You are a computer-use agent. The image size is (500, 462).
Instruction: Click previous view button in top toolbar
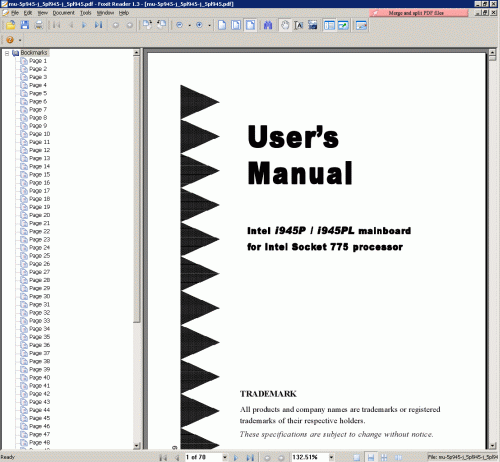click(x=116, y=25)
